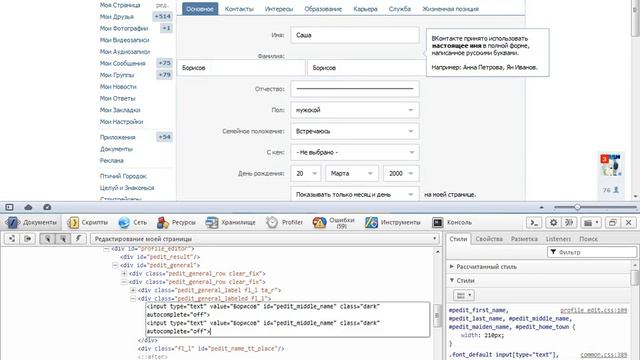Open Мои Сообщения in the sidebar
This screenshot has height=360, width=640.
pyautogui.click(x=122, y=63)
